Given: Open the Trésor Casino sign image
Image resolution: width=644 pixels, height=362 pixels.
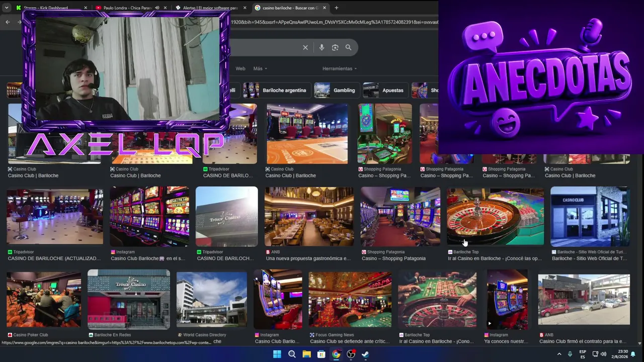Looking at the screenshot, I should pyautogui.click(x=226, y=216).
